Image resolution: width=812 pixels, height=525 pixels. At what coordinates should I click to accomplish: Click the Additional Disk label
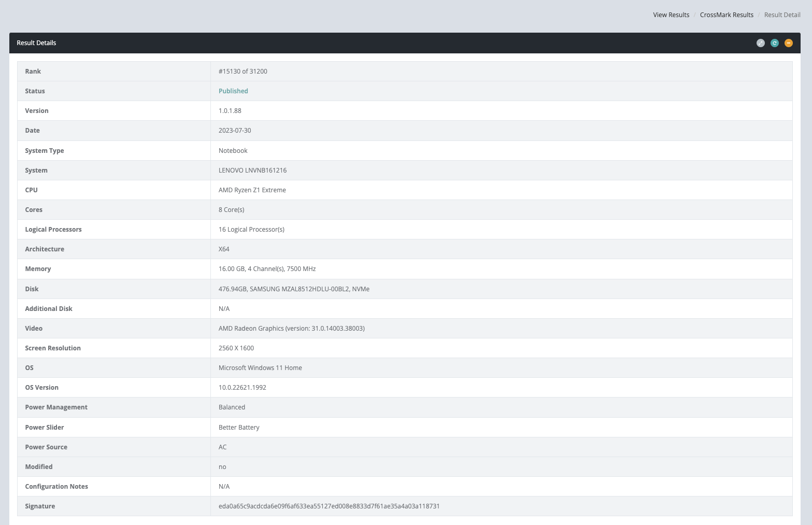click(x=49, y=309)
